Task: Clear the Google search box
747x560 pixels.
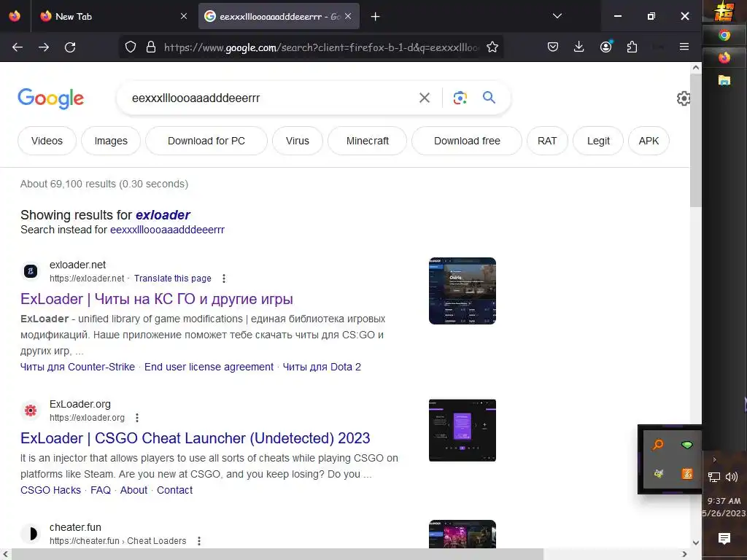Action: (424, 98)
